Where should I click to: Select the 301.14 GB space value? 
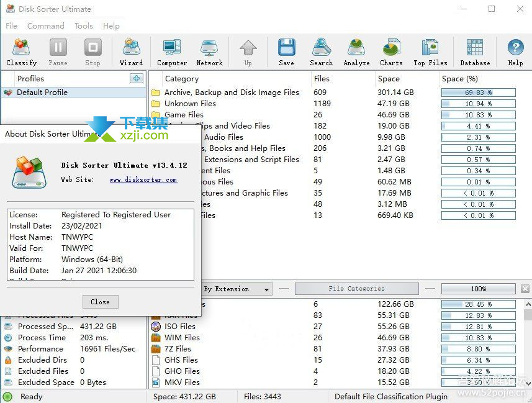coord(395,93)
